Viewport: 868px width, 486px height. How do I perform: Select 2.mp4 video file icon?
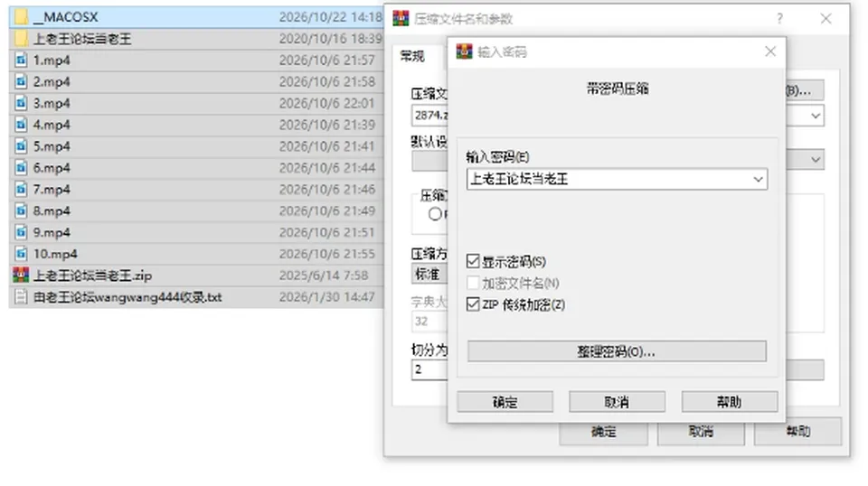21,81
